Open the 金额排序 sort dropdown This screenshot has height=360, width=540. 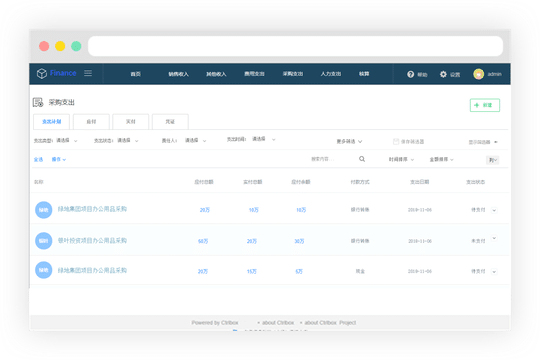coord(442,160)
